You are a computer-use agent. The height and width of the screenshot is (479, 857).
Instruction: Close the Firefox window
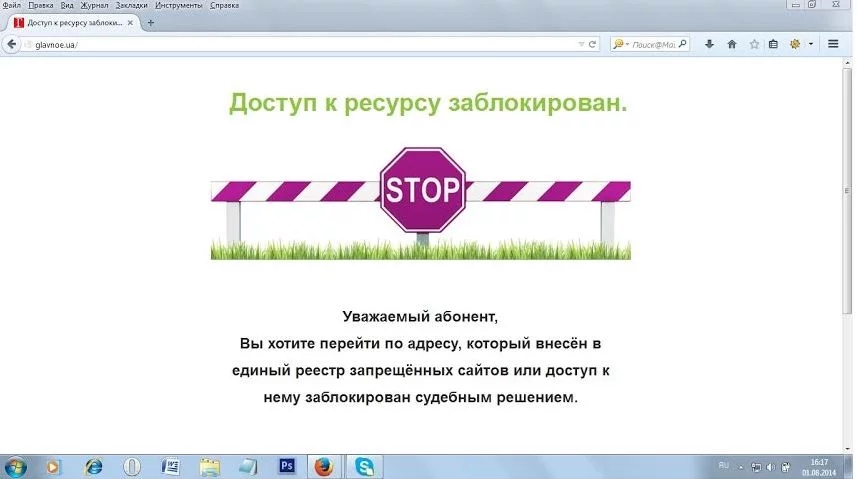coord(836,5)
